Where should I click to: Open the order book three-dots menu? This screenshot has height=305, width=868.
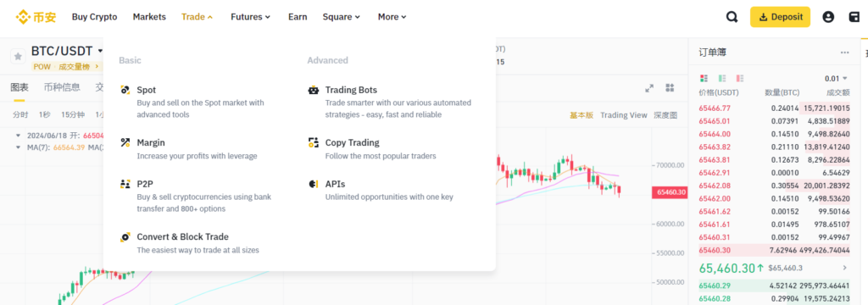click(845, 53)
